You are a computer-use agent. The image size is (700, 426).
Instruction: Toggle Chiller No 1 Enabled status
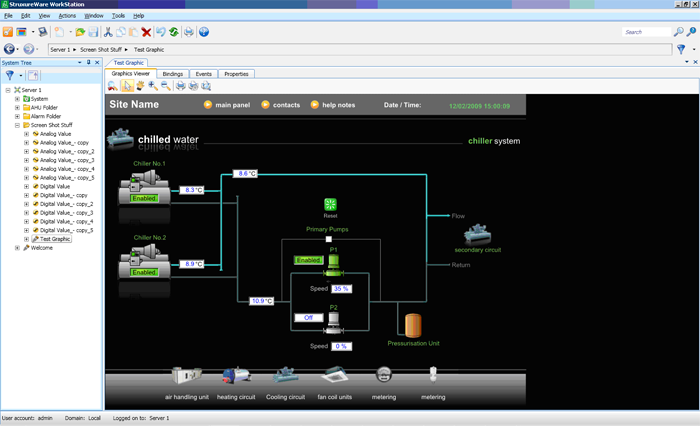[145, 198]
